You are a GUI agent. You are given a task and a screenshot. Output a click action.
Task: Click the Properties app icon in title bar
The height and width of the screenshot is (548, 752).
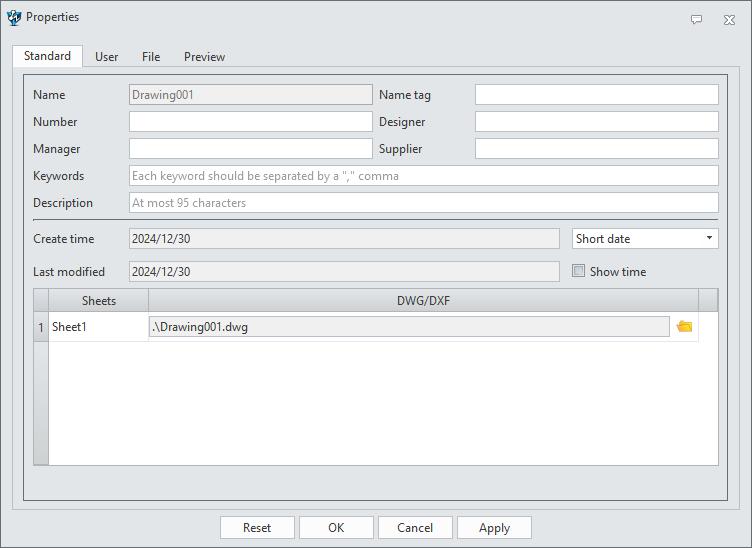click(x=14, y=18)
